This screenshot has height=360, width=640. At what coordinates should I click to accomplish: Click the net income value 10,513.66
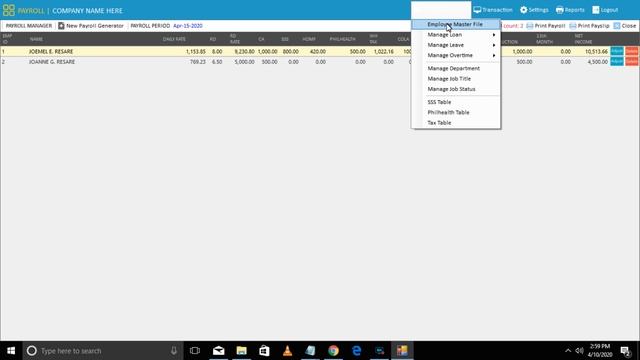coord(596,52)
